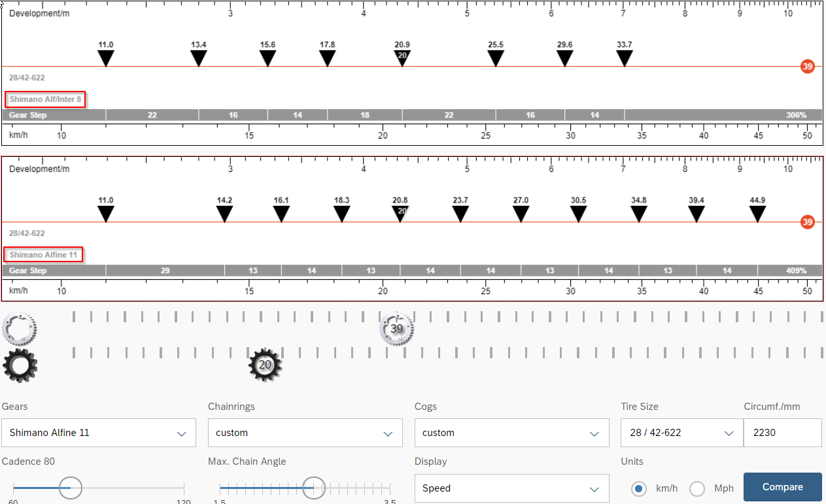This screenshot has height=504, width=826.
Task: Click the Shimano Alfine 11 chart label
Action: pyautogui.click(x=43, y=254)
